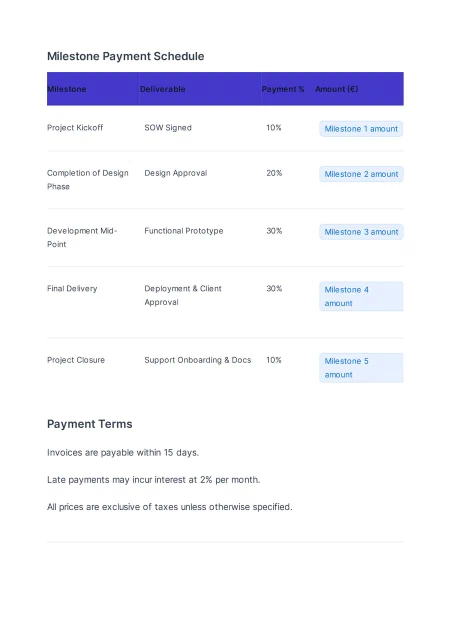Select the Completion of Design Phase cell
The width and height of the screenshot is (450, 636).
88,180
